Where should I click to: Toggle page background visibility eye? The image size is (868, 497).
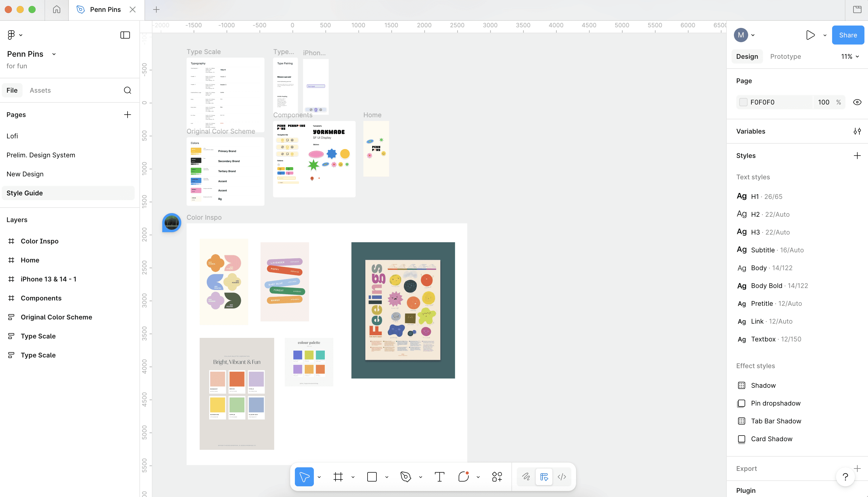coord(857,102)
